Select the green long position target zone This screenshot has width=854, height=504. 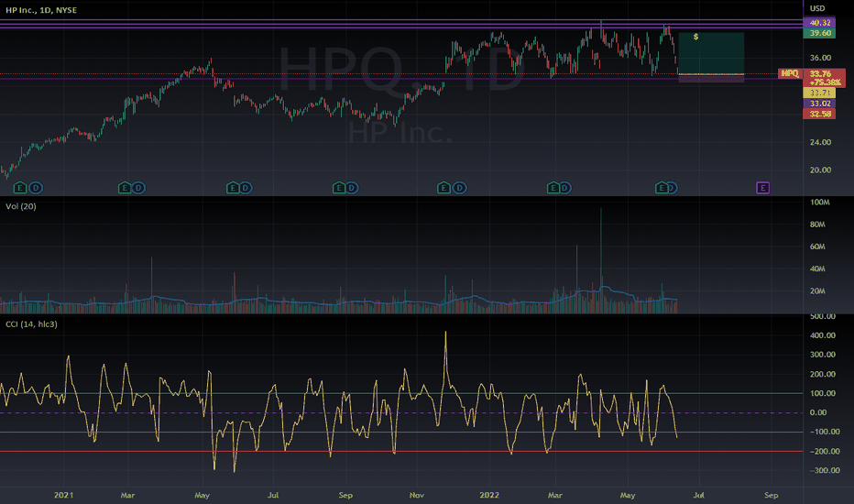(711, 53)
